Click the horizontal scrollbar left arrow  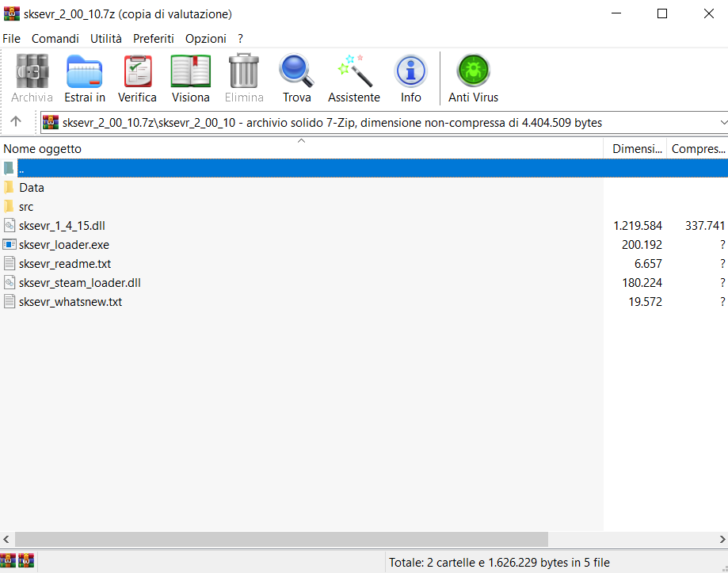click(x=6, y=539)
